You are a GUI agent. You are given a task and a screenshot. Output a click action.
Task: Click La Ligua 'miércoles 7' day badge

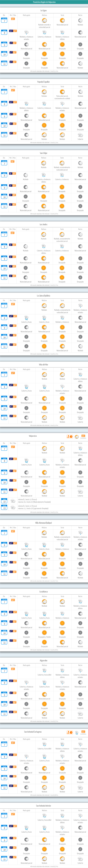click(4, 20)
